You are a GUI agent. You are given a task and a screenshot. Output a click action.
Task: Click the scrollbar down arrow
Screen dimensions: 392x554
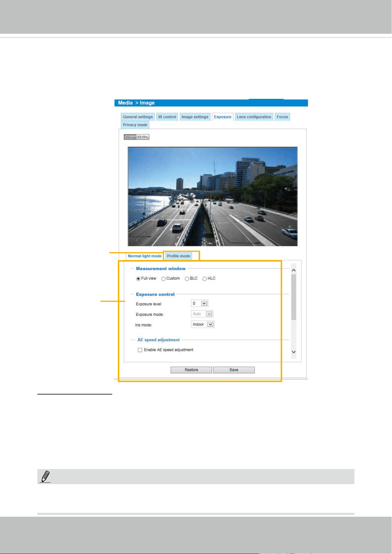(294, 352)
